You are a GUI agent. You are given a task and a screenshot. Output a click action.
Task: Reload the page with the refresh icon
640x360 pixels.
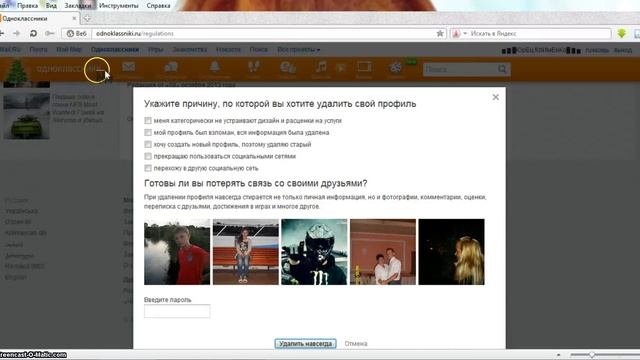33,33
